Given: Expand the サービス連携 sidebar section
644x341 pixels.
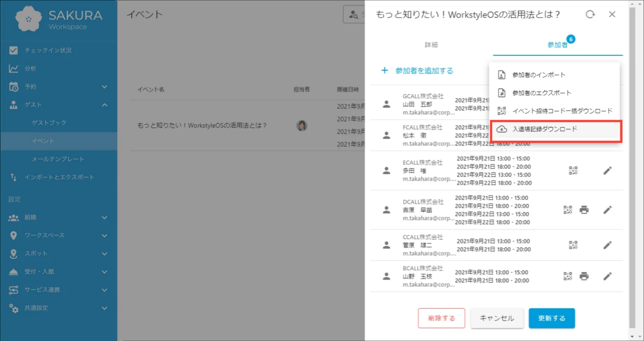Looking at the screenshot, I should pyautogui.click(x=58, y=290).
